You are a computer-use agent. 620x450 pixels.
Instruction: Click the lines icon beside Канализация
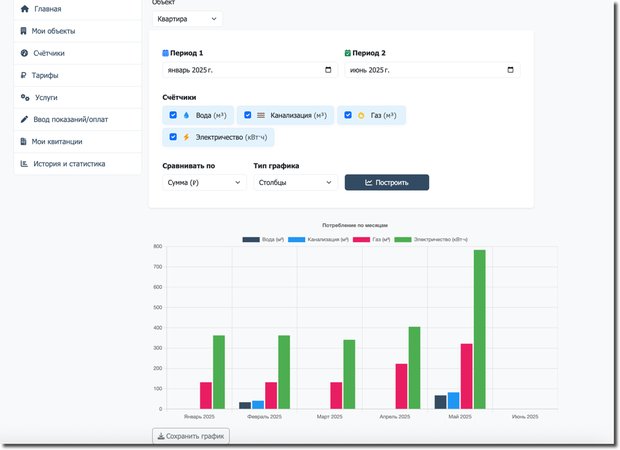(x=261, y=115)
